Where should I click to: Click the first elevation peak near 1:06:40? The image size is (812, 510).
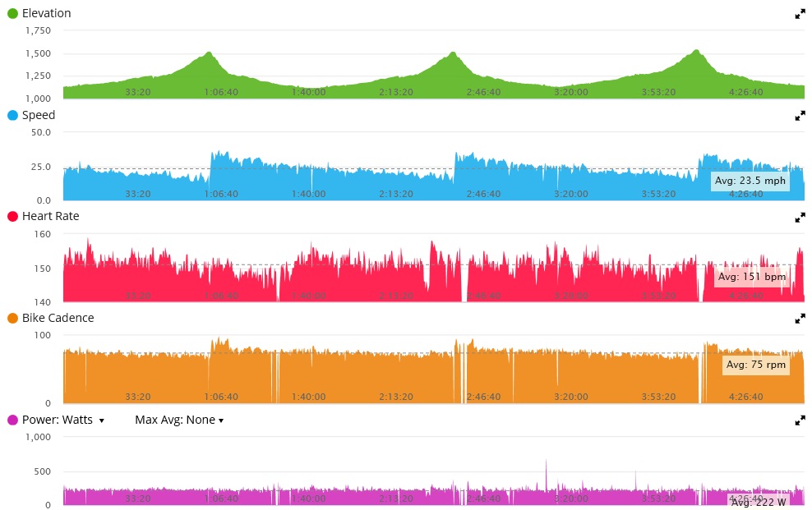point(209,53)
